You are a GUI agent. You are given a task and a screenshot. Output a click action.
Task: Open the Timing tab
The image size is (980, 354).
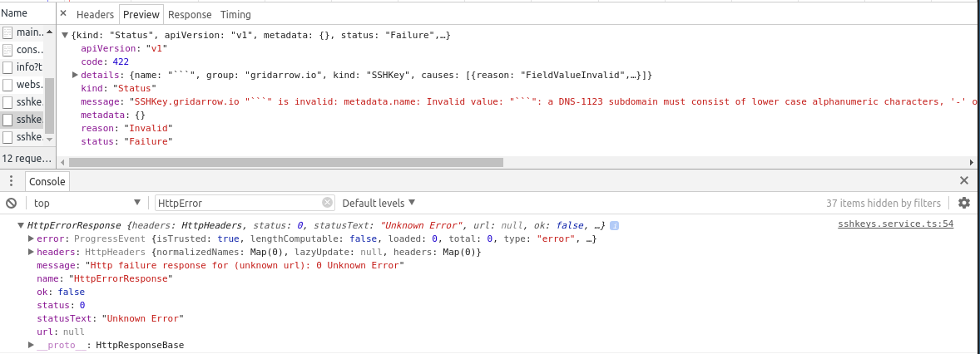pyautogui.click(x=235, y=14)
